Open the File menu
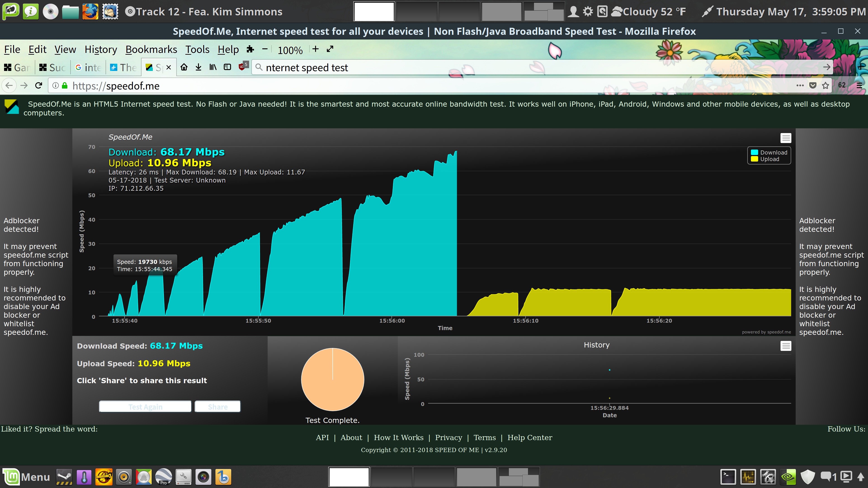This screenshot has height=488, width=868. tap(12, 49)
